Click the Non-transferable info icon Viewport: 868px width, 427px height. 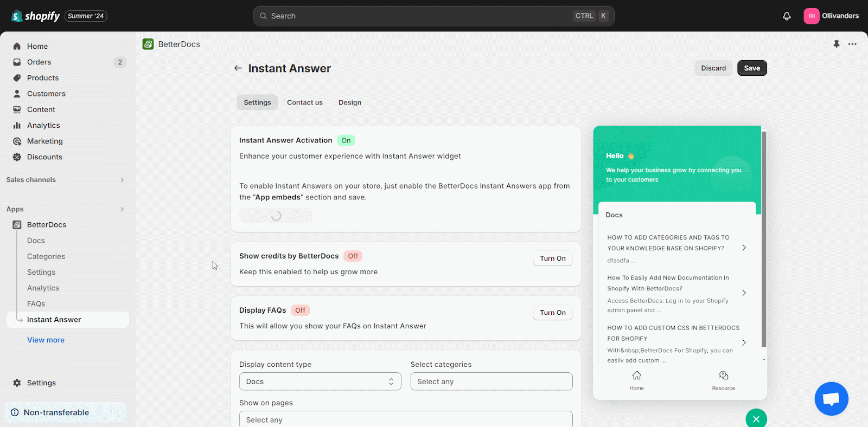[x=15, y=412]
